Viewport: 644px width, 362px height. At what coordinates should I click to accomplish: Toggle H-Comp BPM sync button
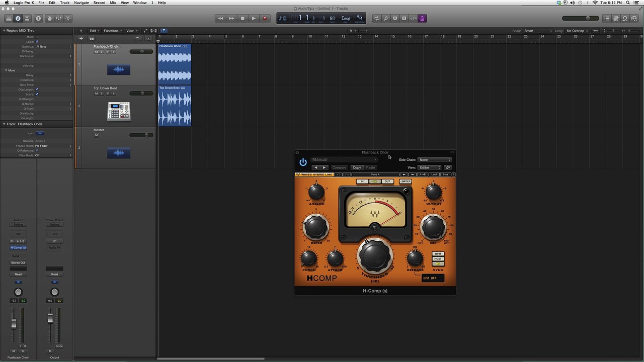438,254
